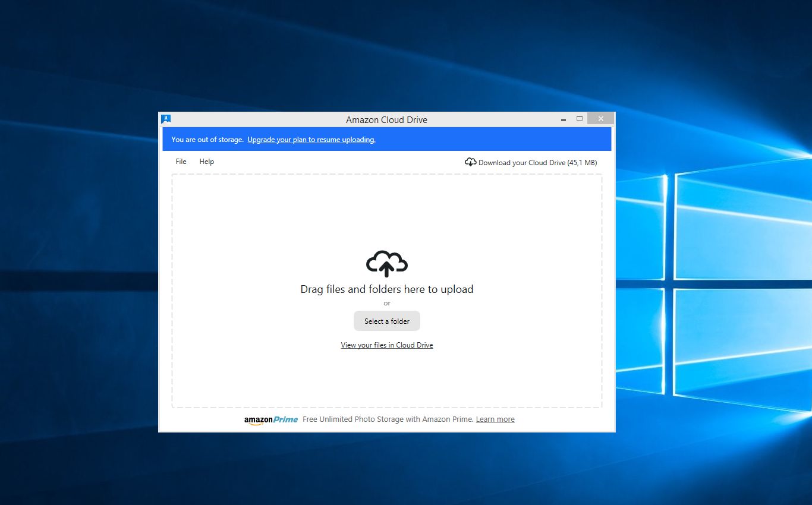Image resolution: width=812 pixels, height=505 pixels.
Task: Click the Amazon Cloud Drive title bar app icon
Action: pos(166,119)
